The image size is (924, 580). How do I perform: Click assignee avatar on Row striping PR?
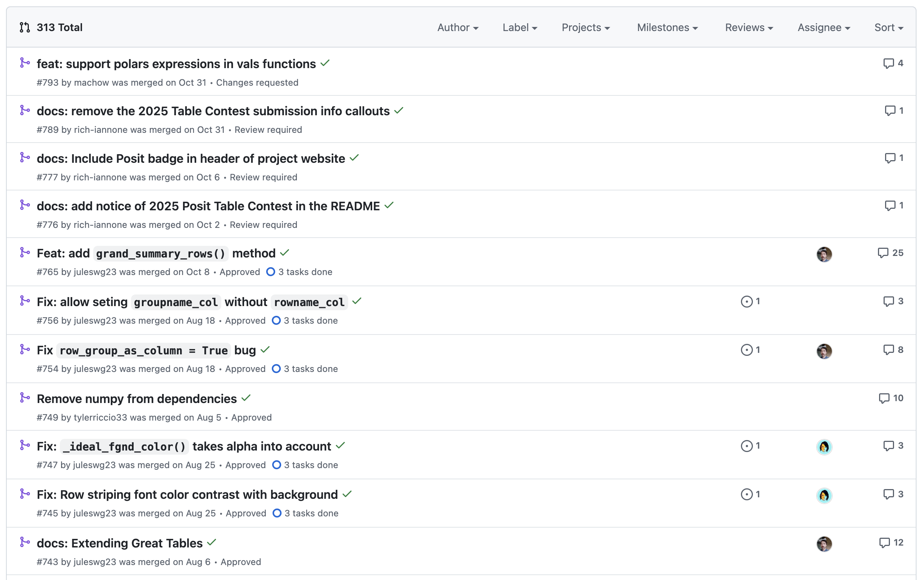(824, 495)
